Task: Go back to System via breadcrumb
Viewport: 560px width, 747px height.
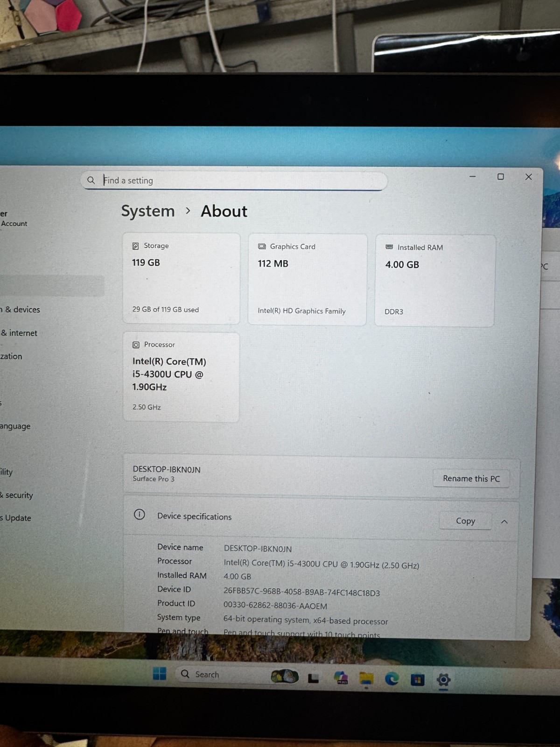Action: coord(148,211)
